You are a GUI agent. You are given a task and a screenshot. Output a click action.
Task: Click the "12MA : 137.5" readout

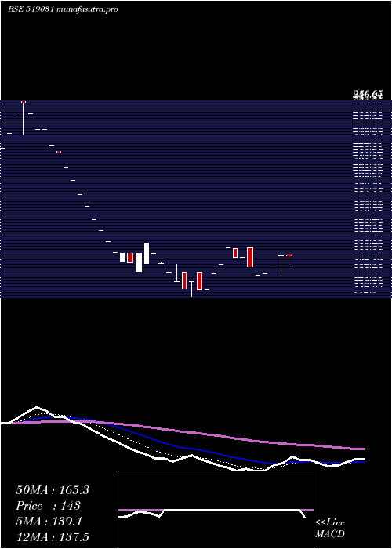pos(53,537)
